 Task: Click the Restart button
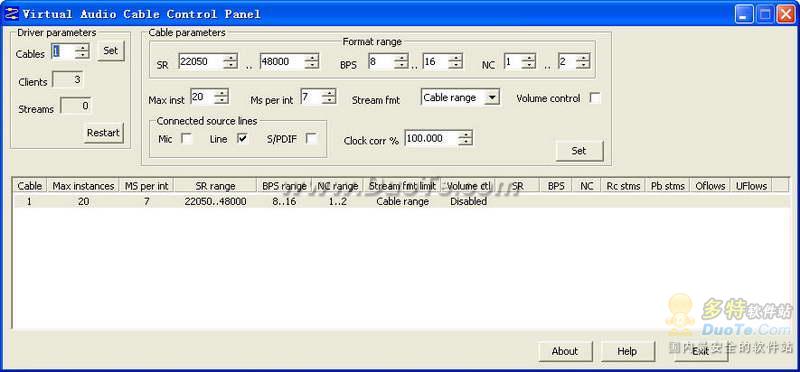click(x=104, y=133)
